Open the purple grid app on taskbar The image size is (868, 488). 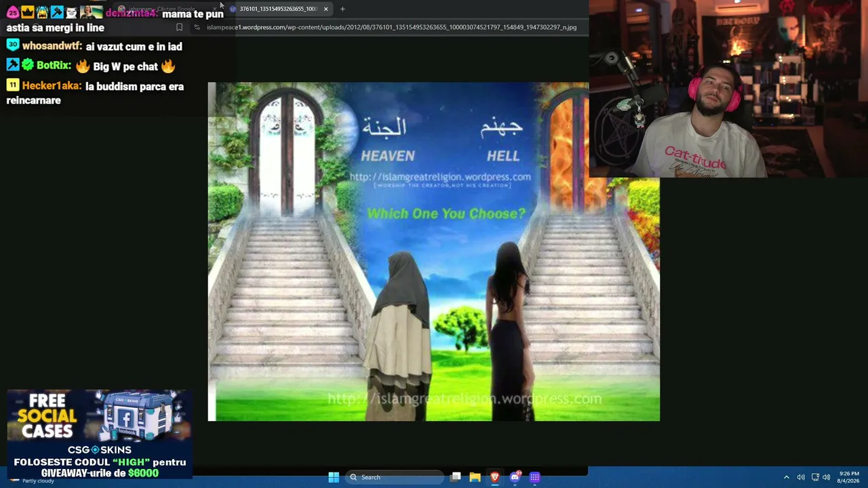pos(535,477)
